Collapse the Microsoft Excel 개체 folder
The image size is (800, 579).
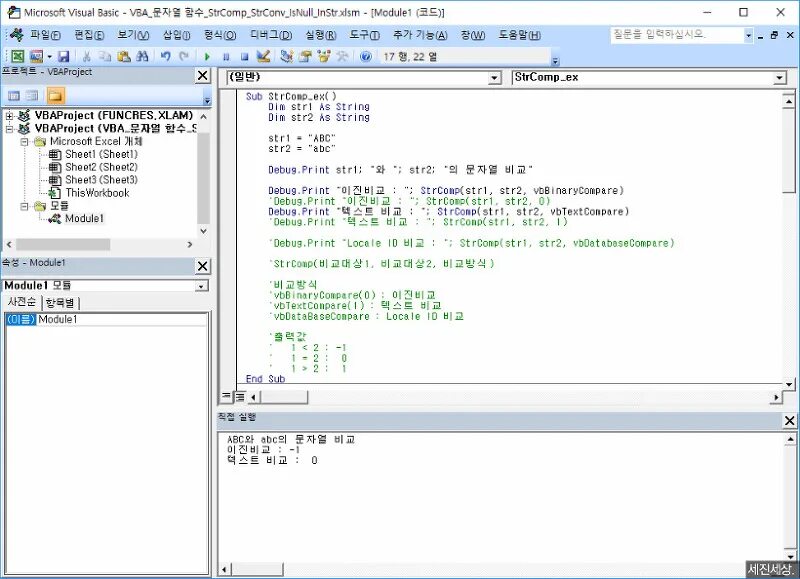coord(24,142)
